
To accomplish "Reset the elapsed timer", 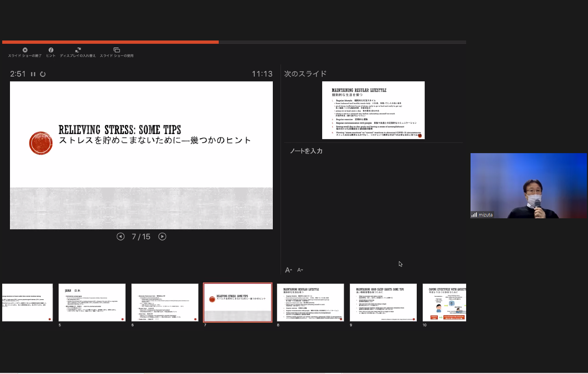I will coord(43,74).
